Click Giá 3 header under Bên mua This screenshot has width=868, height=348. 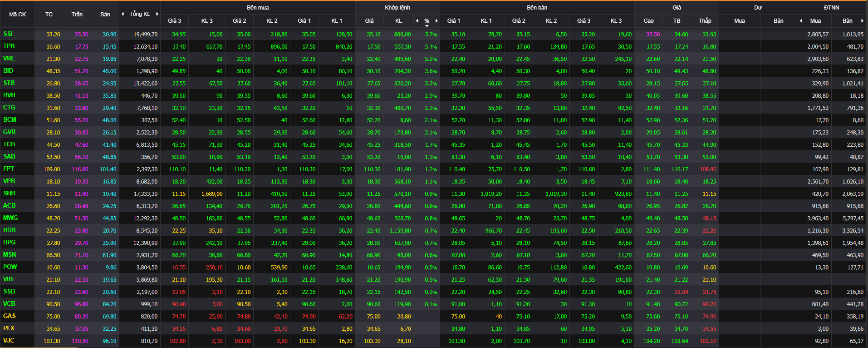[x=175, y=21]
